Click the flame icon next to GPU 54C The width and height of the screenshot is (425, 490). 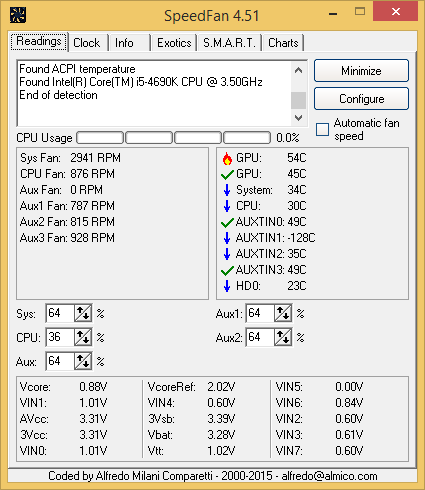pos(227,158)
